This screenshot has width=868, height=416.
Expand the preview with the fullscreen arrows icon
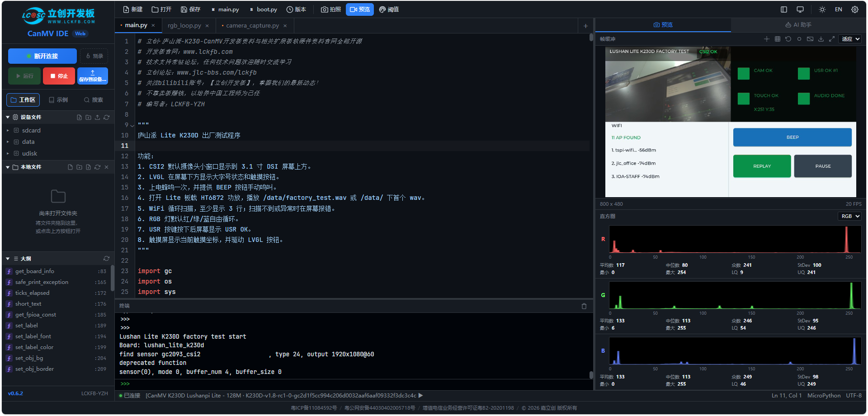pyautogui.click(x=832, y=39)
